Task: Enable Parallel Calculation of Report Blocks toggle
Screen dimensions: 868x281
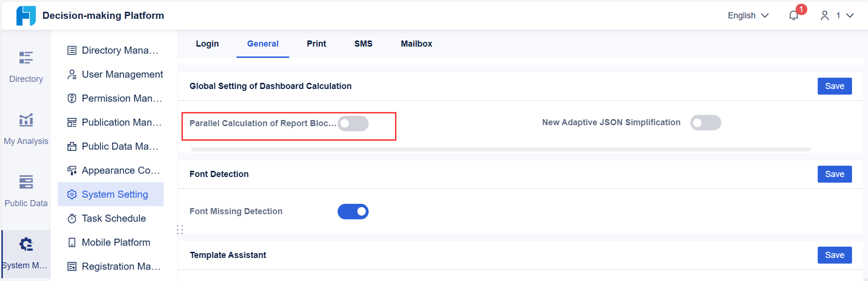Action: [x=353, y=123]
